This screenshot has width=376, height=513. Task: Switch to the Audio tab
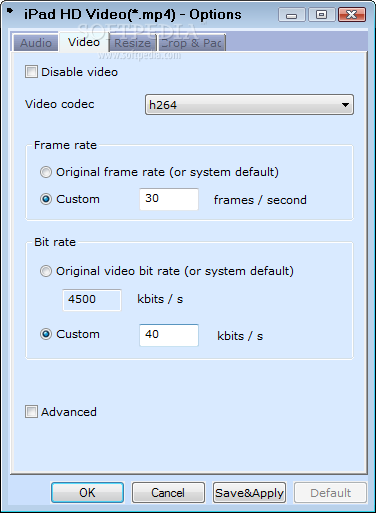point(36,43)
